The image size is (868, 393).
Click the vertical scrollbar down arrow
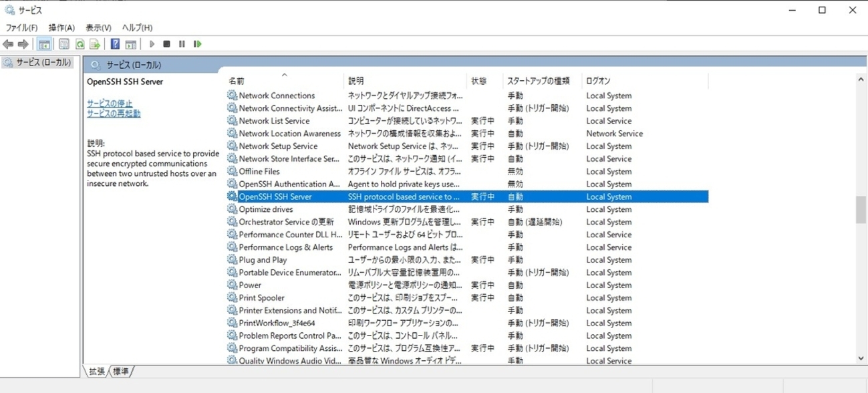861,358
